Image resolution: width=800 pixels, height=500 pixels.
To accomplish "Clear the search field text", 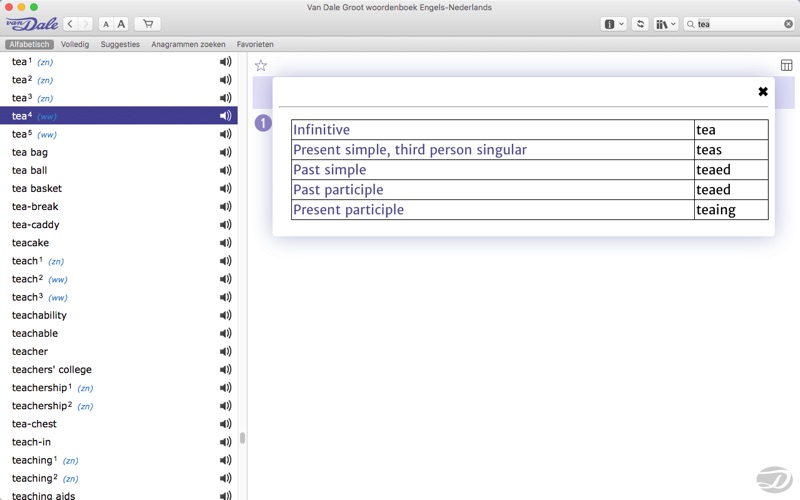I will click(788, 24).
